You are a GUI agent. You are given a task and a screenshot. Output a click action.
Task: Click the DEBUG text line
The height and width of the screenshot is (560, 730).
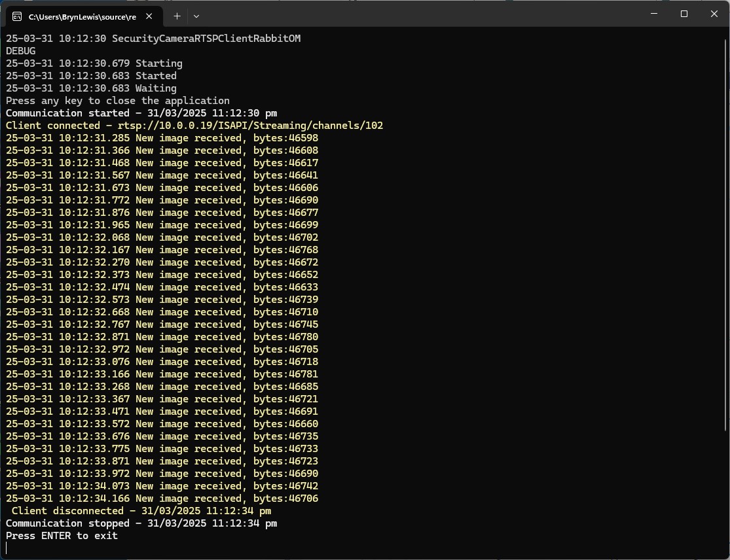click(x=21, y=51)
